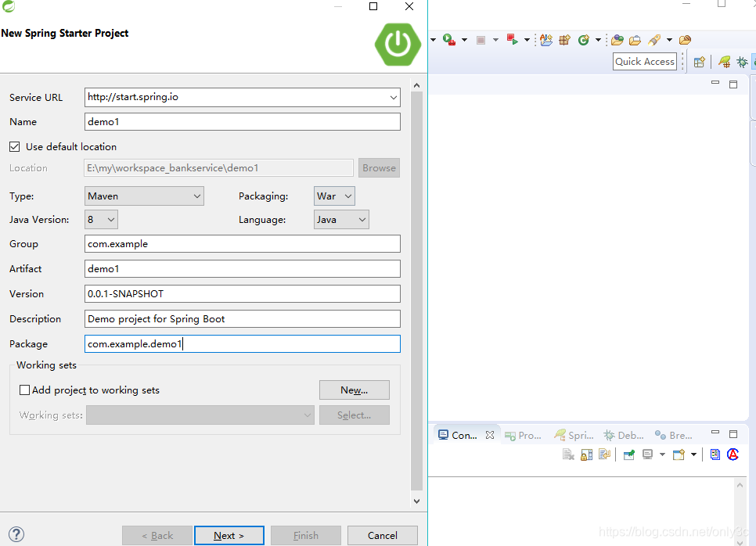Switch to the Spring perspective leaf icon
The height and width of the screenshot is (546, 756).
click(x=724, y=62)
